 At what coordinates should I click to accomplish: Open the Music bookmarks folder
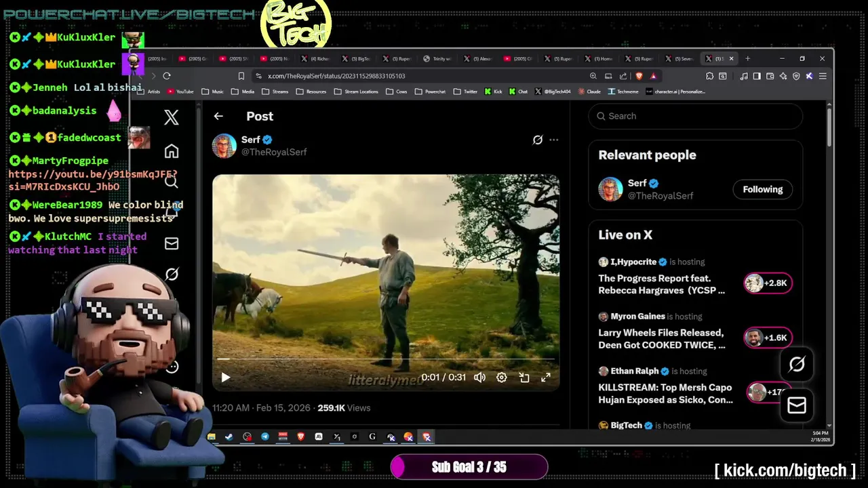click(212, 91)
